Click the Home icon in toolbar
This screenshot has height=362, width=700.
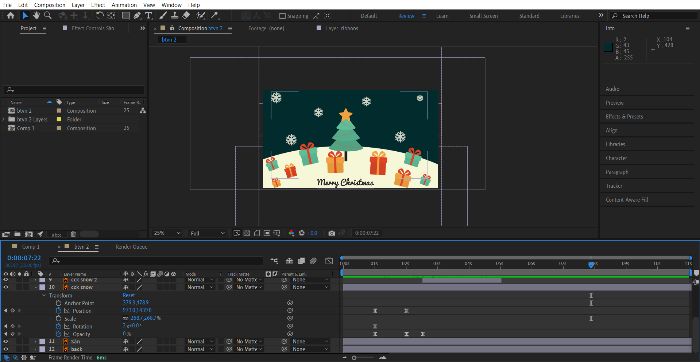(10, 16)
